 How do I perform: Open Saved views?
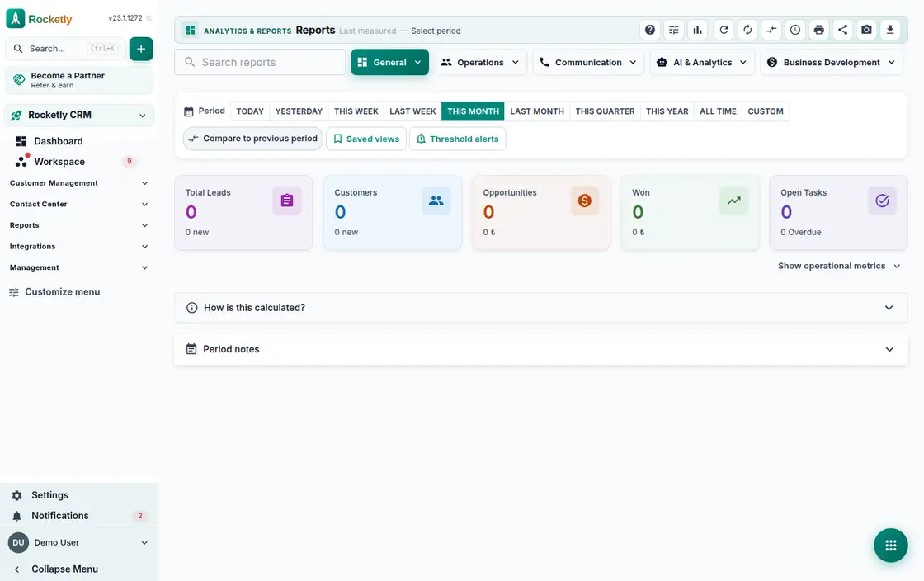366,139
